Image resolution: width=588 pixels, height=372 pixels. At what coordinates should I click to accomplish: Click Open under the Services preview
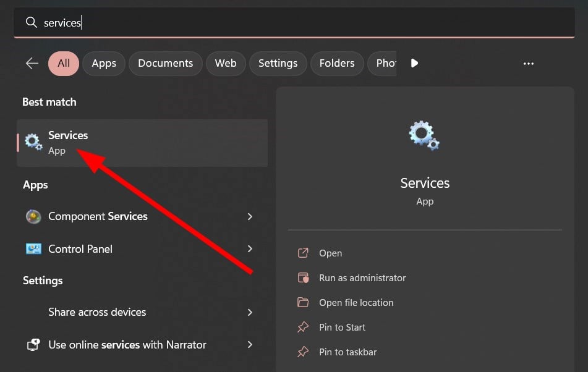tap(331, 253)
